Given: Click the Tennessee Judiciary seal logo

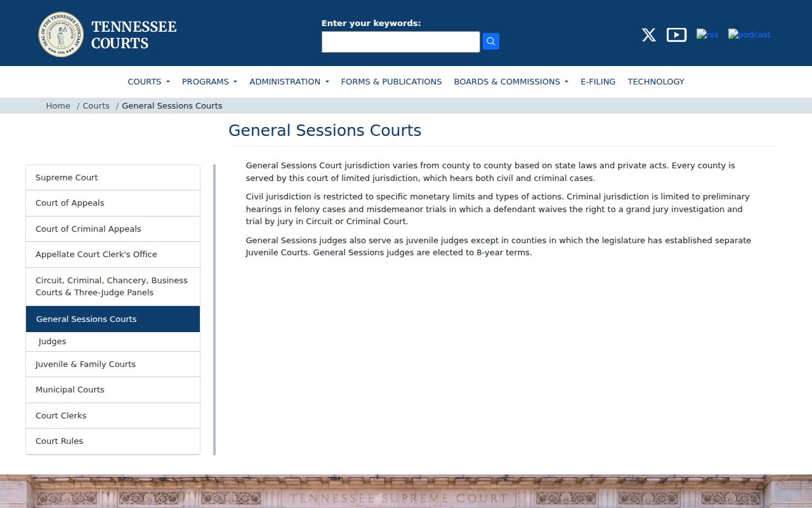Looking at the screenshot, I should (x=61, y=34).
